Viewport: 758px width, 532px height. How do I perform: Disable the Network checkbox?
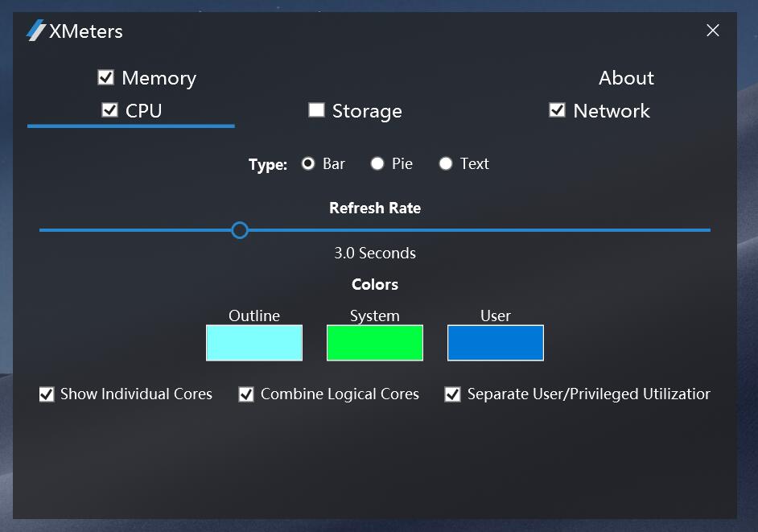[x=557, y=109]
